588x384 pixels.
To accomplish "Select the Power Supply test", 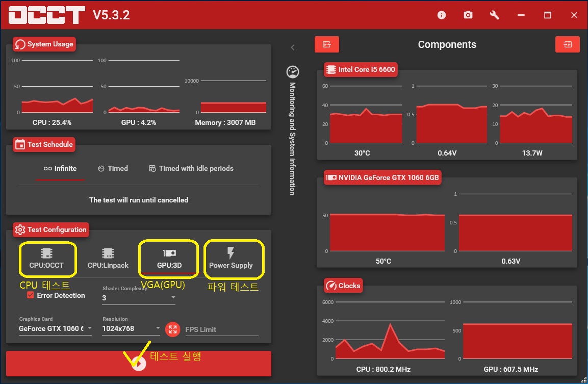I will coord(231,259).
